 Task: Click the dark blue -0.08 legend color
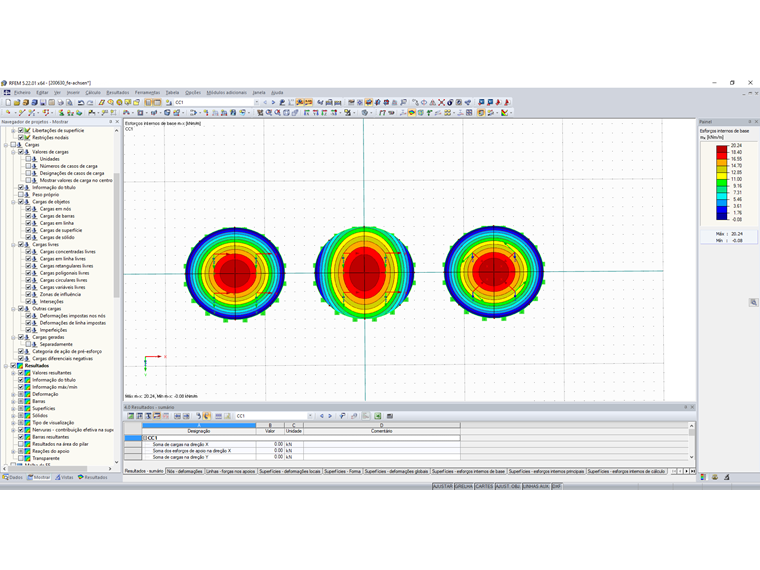722,216
